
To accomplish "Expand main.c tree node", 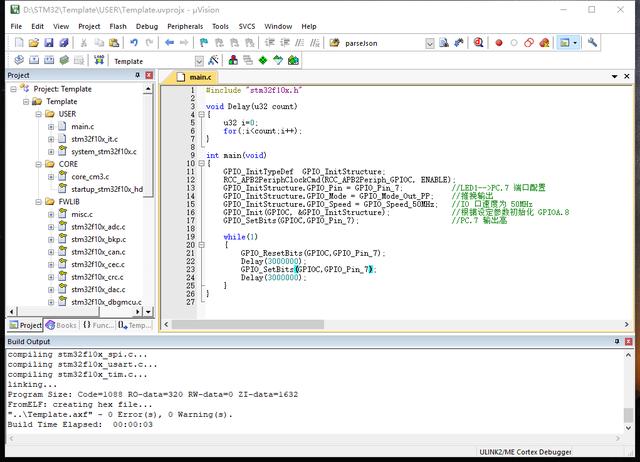I will (x=51, y=127).
